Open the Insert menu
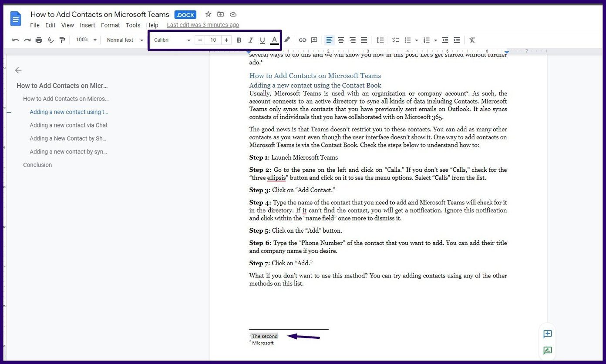The image size is (606, 364). point(88,25)
